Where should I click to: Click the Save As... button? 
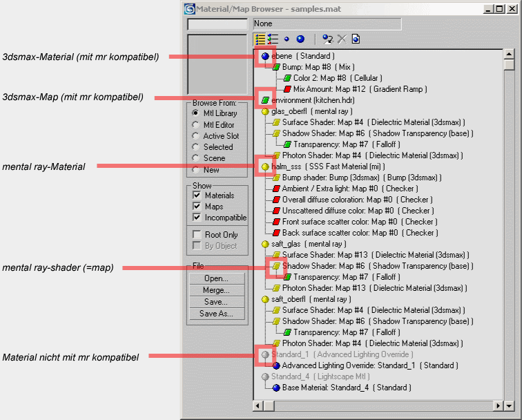pos(217,314)
